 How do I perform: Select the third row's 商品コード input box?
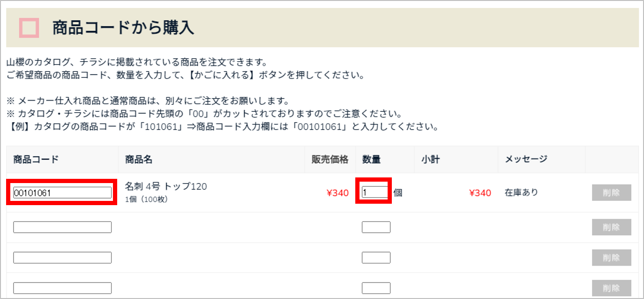point(62,258)
